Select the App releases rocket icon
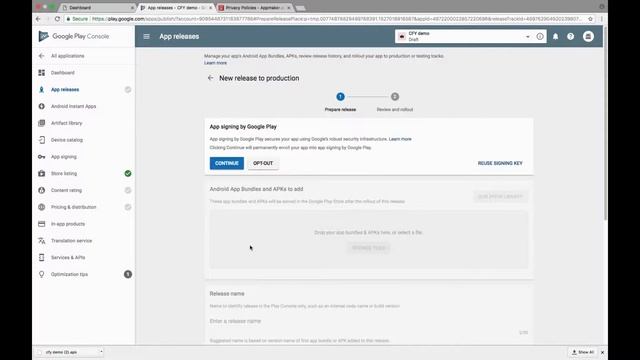The width and height of the screenshot is (640, 360). pos(42,89)
